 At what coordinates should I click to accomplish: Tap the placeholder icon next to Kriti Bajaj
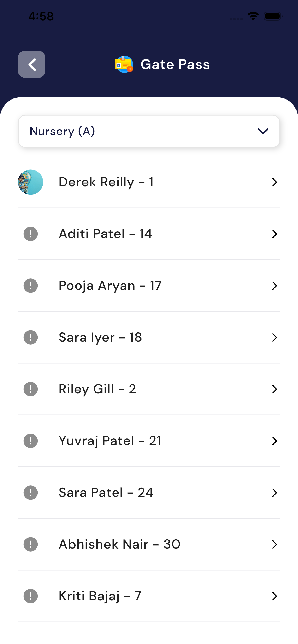pos(30,596)
